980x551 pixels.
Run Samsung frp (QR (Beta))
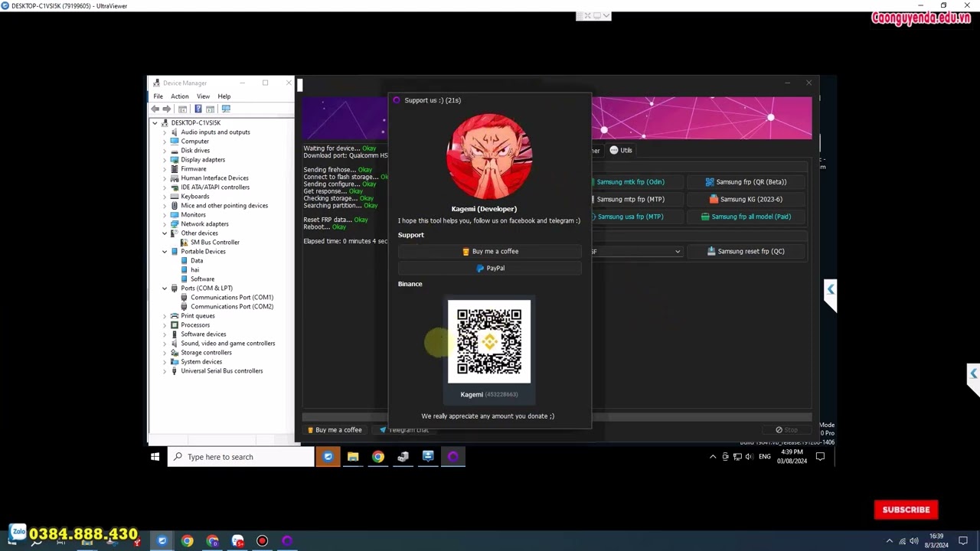click(x=746, y=182)
